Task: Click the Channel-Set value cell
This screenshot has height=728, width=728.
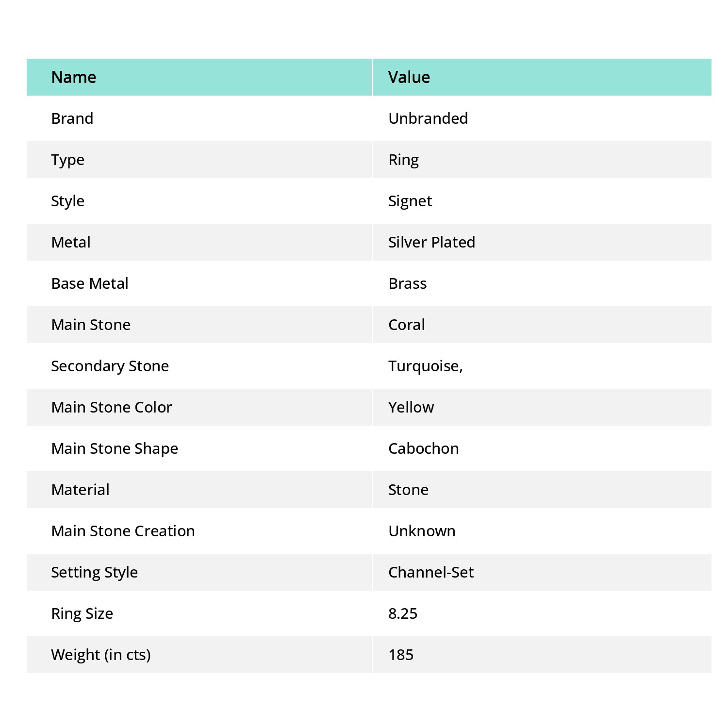Action: click(x=431, y=572)
